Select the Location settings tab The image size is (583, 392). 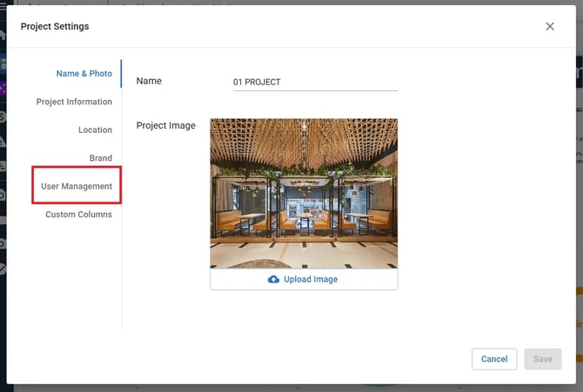[95, 130]
